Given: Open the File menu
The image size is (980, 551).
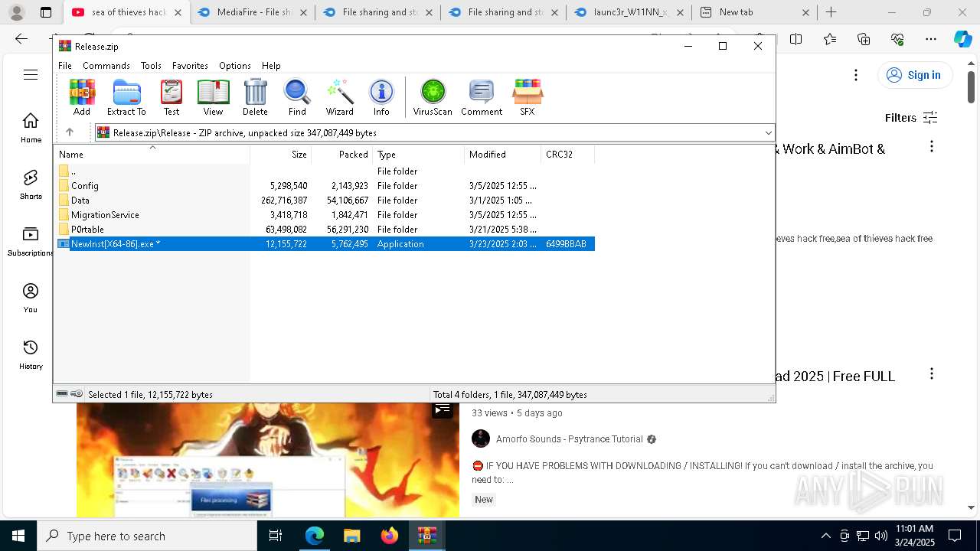Looking at the screenshot, I should pyautogui.click(x=65, y=66).
